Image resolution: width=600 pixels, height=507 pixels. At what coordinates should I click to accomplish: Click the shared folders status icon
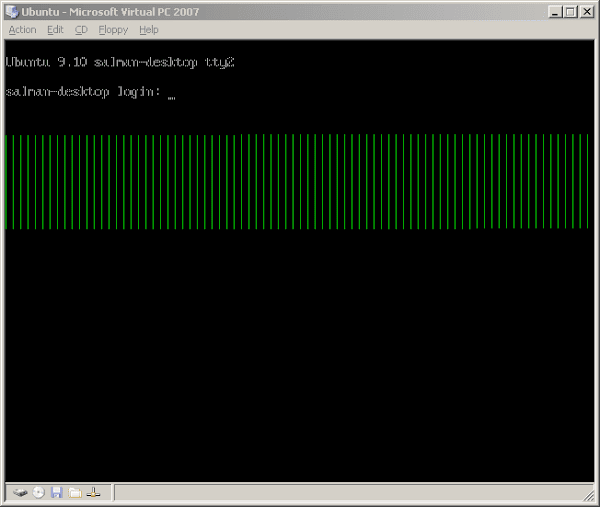point(75,493)
